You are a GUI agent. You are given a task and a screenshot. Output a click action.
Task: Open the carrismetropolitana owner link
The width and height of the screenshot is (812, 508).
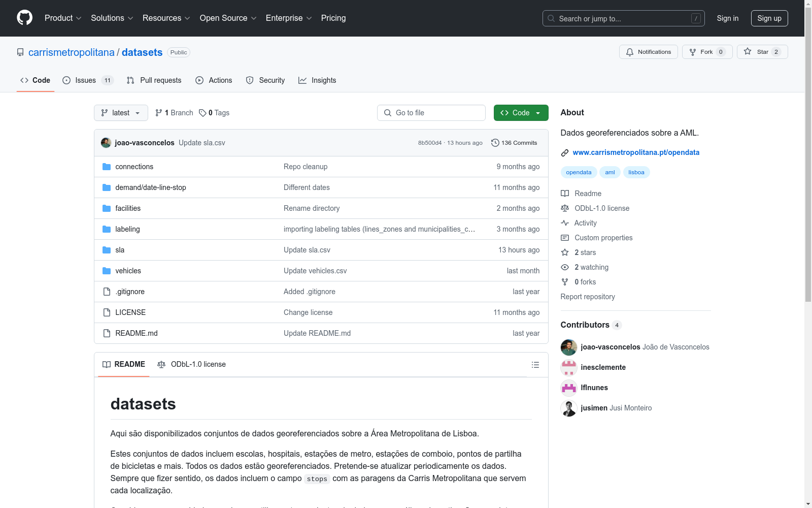click(72, 52)
